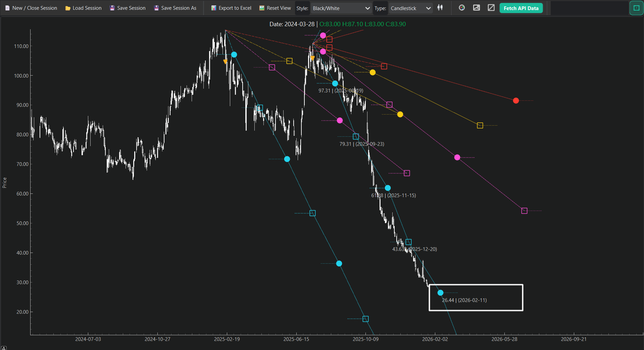Viewport: 644px width, 350px height.
Task: Click the orange triangle at February 2025 peak
Action: coord(225,62)
